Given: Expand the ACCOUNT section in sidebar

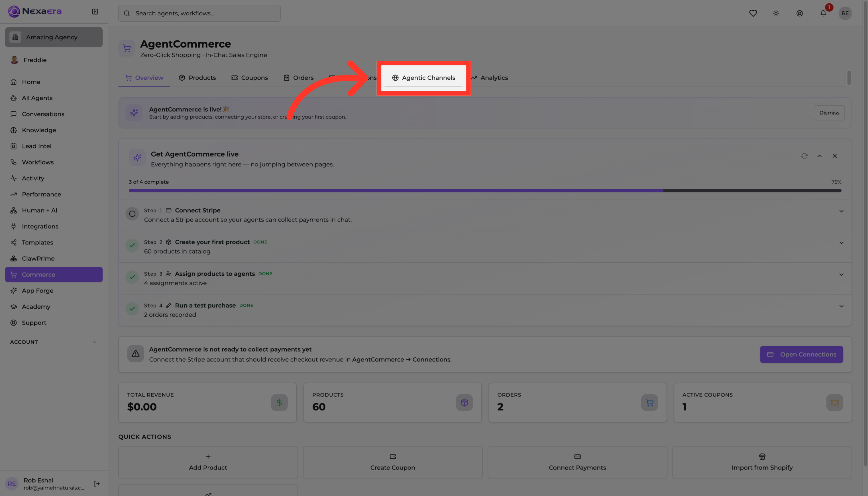Looking at the screenshot, I should 54,342.
